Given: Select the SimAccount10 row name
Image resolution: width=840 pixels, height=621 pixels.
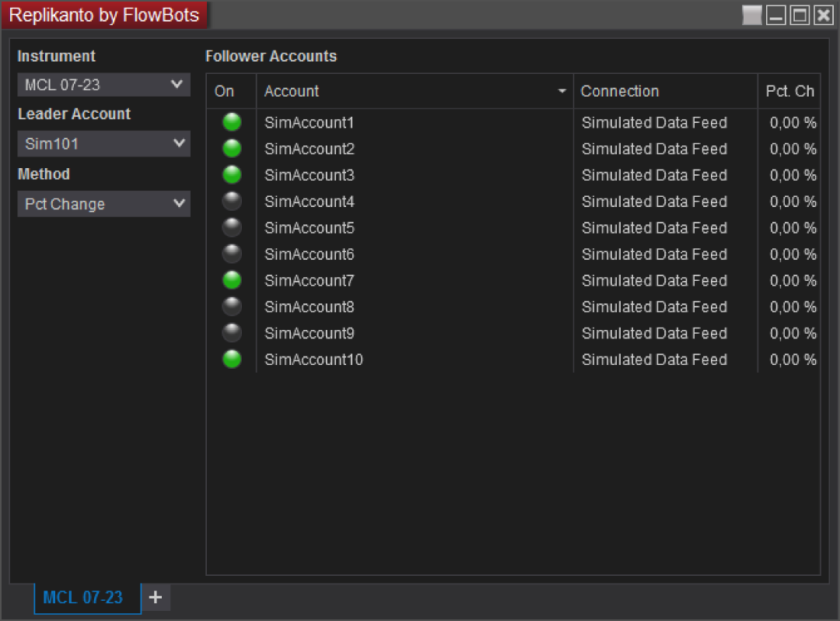Looking at the screenshot, I should 313,360.
